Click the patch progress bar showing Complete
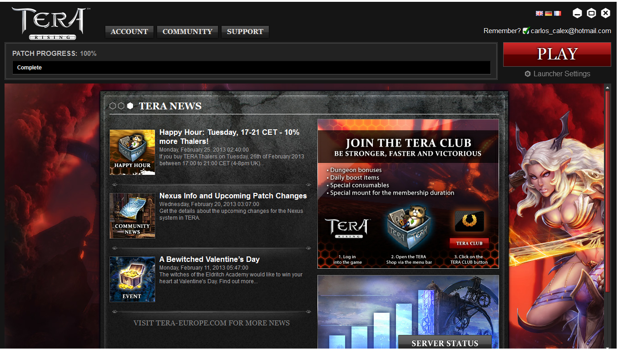643x364 pixels. click(252, 68)
